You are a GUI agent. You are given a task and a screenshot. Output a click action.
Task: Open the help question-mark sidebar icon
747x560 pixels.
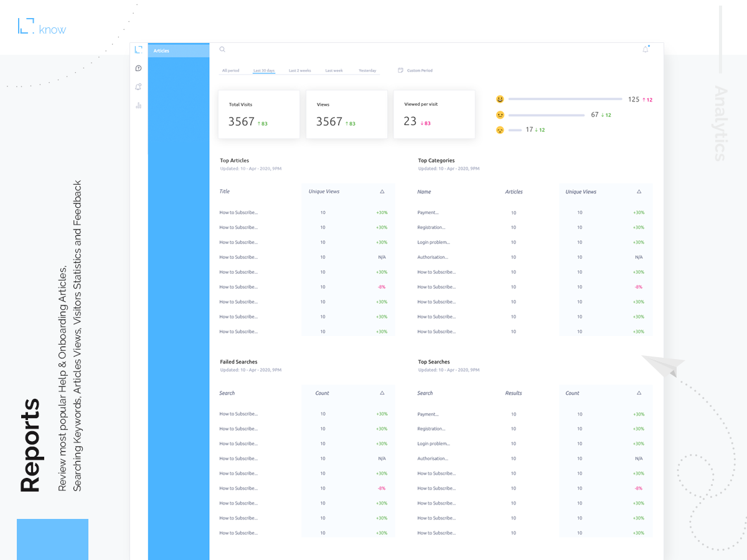[x=138, y=68]
